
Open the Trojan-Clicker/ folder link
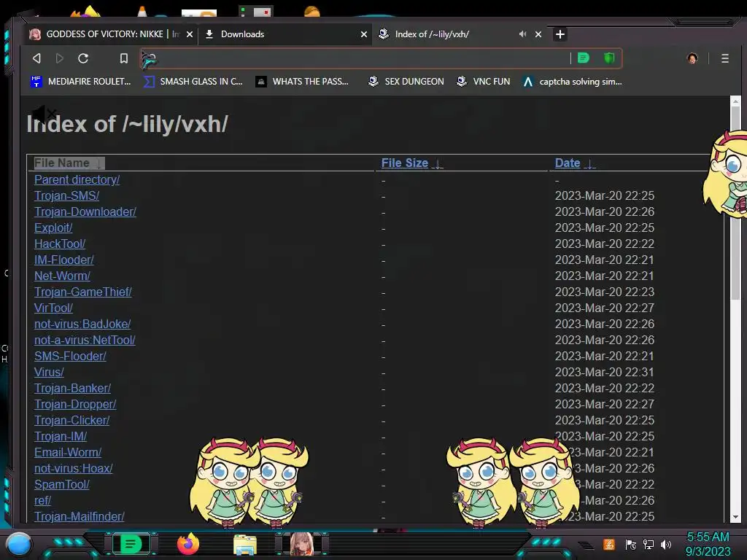pos(72,420)
